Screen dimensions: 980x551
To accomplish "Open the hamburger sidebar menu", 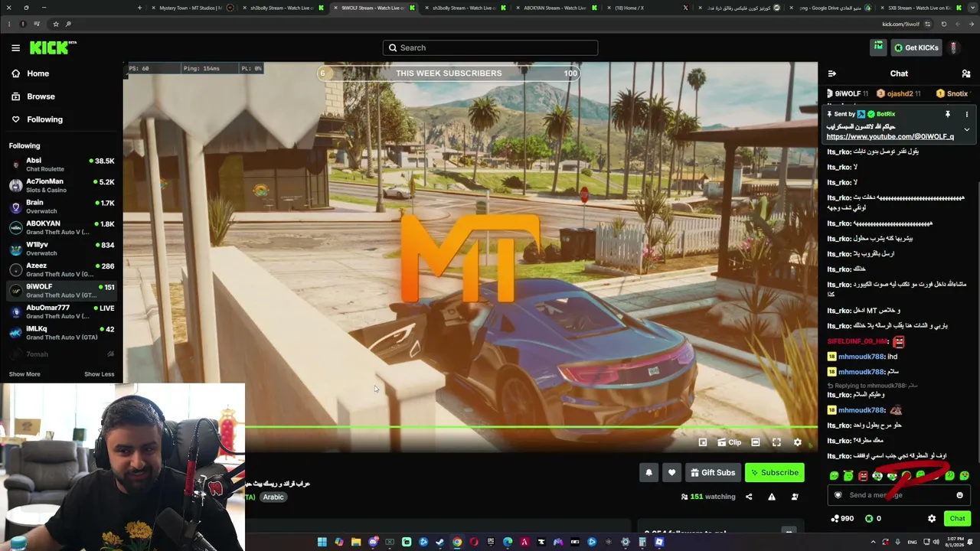I will (15, 47).
